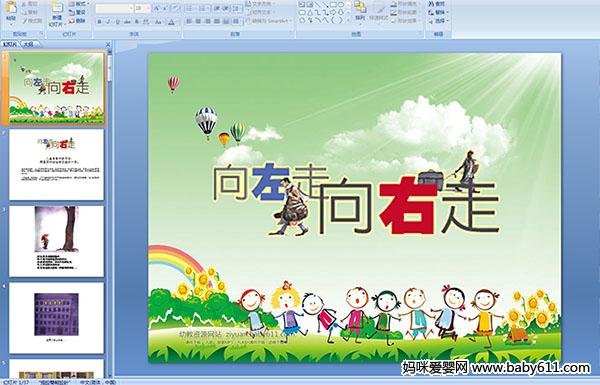Click the Font Color swatch button
Image resolution: width=600 pixels, height=385 pixels.
point(171,22)
